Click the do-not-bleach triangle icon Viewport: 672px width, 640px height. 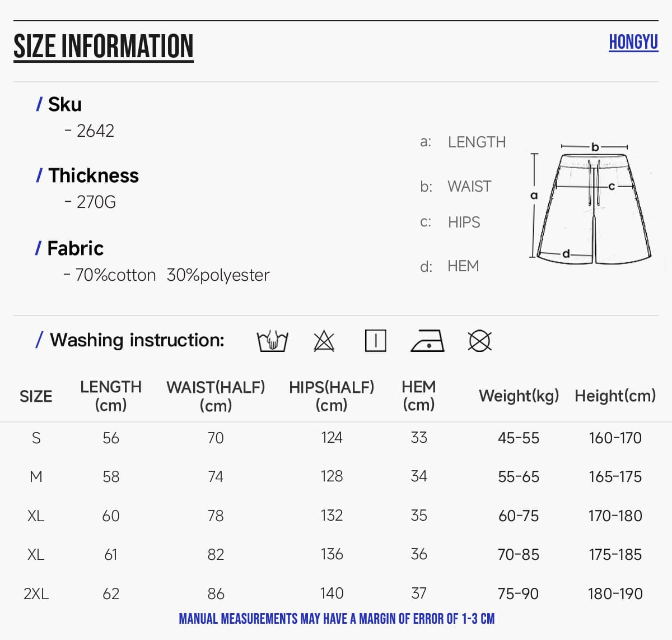tap(324, 341)
